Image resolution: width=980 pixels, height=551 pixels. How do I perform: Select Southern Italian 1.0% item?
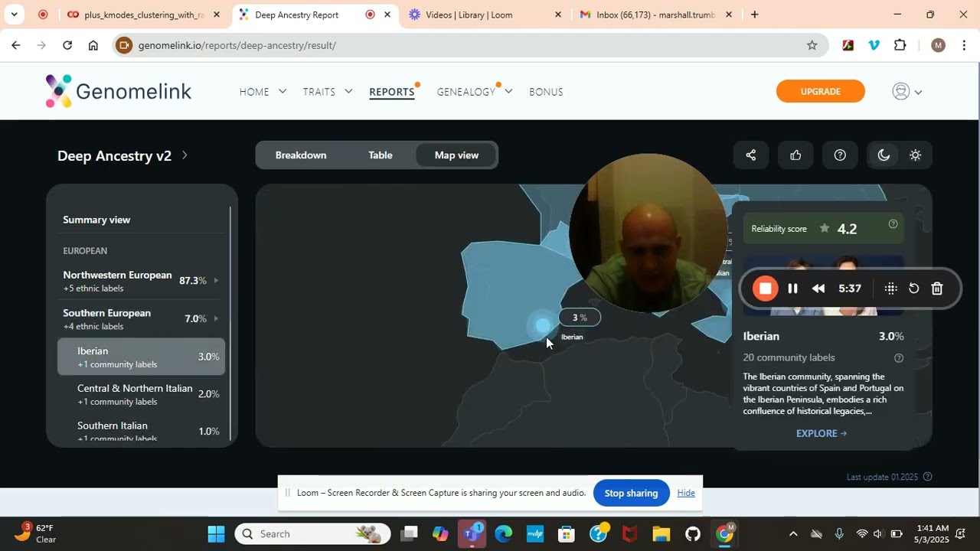(141, 431)
